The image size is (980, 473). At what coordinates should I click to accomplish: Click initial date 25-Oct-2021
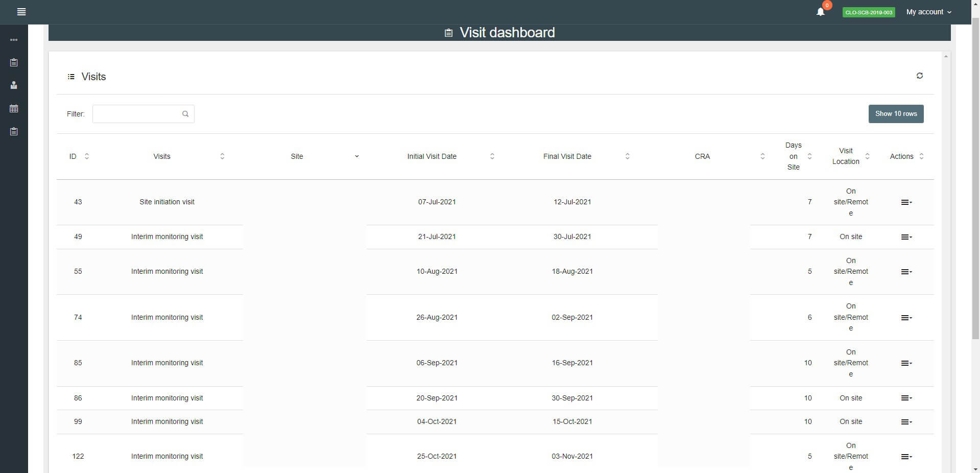pyautogui.click(x=437, y=456)
